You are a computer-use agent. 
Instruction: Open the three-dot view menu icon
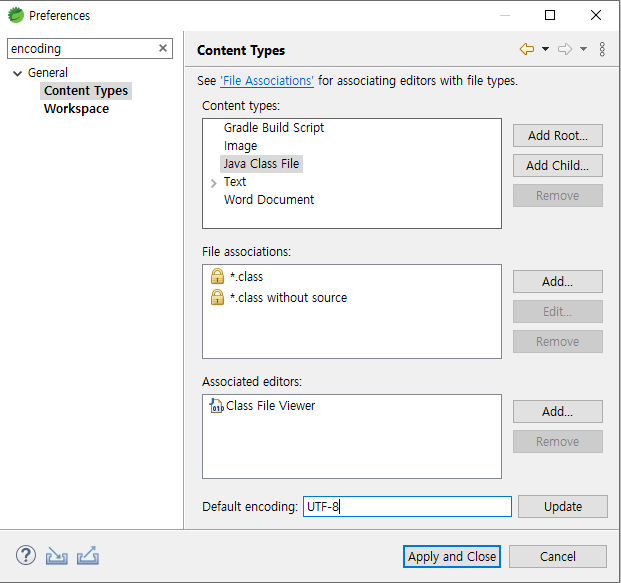(x=602, y=49)
